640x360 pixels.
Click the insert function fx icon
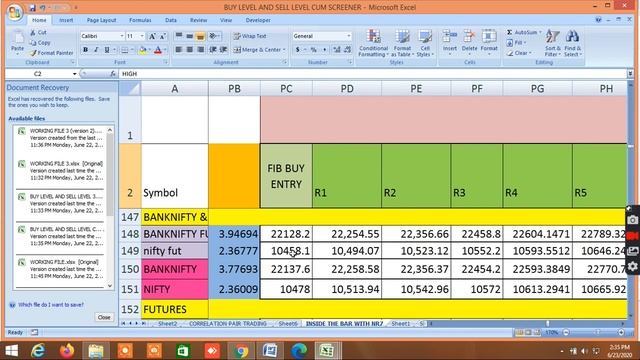point(113,74)
